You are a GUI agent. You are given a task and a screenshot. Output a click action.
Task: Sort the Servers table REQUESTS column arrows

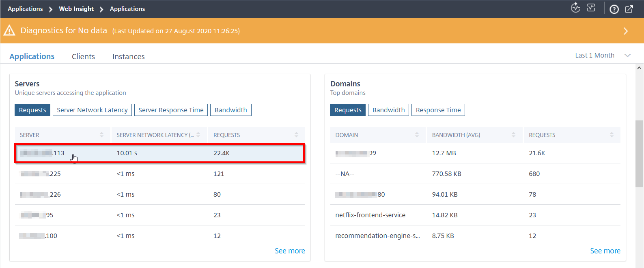coord(296,135)
